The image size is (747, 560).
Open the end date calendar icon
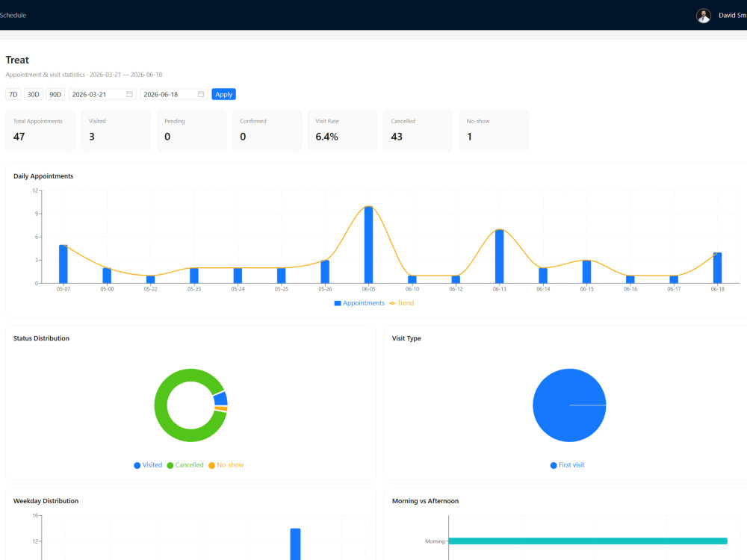[200, 94]
